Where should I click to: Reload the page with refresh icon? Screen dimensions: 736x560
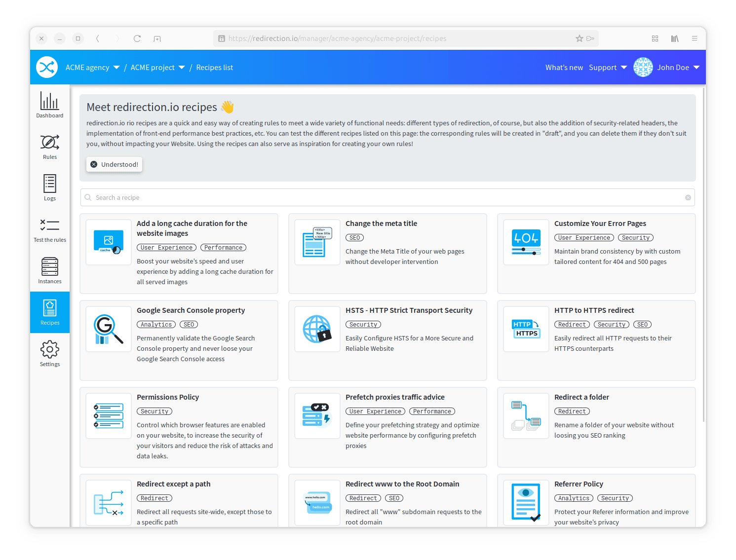(137, 38)
